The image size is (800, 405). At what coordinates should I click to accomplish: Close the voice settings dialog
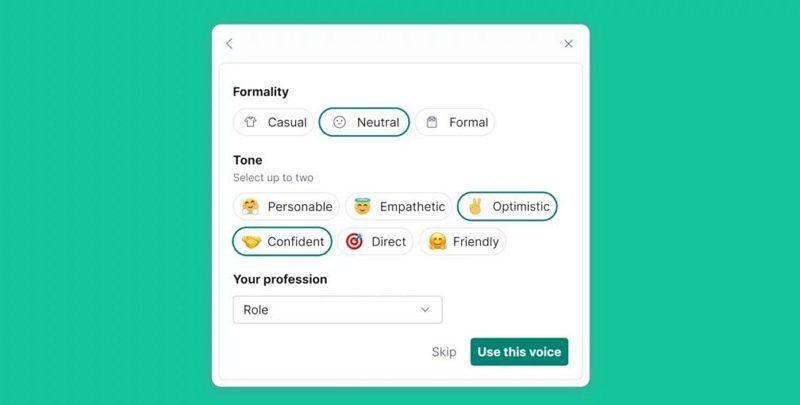[568, 44]
